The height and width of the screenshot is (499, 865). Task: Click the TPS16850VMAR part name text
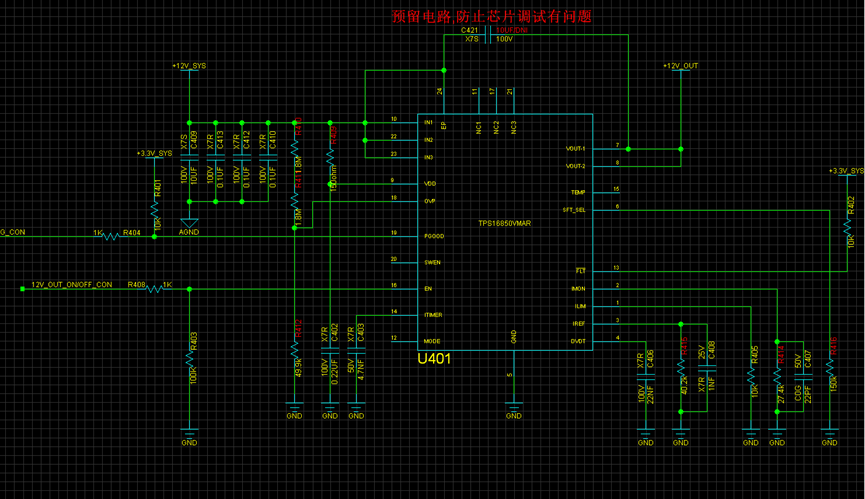tap(504, 223)
